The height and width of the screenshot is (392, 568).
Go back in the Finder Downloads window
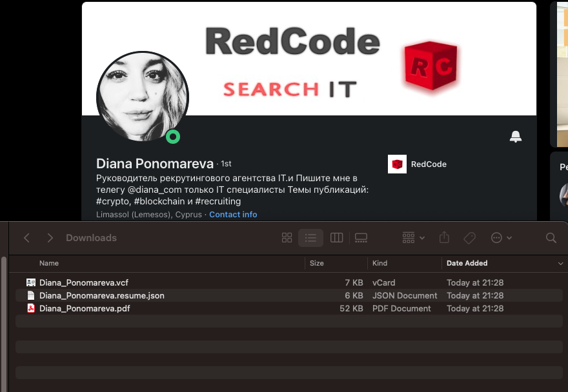tap(26, 238)
